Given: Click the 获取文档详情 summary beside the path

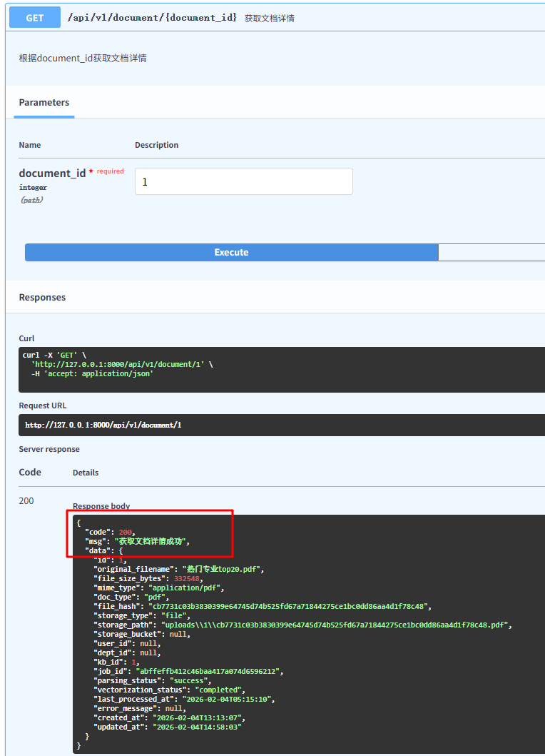Looking at the screenshot, I should [270, 19].
